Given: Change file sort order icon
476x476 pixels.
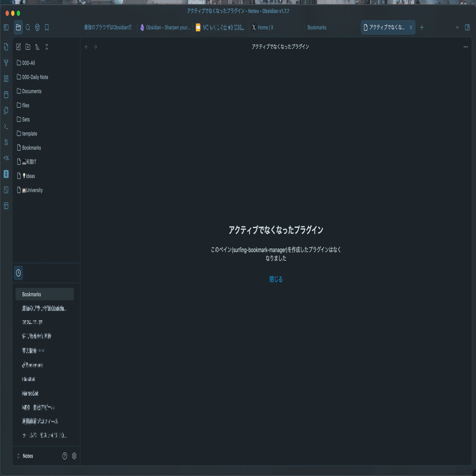Looking at the screenshot, I should click(37, 47).
